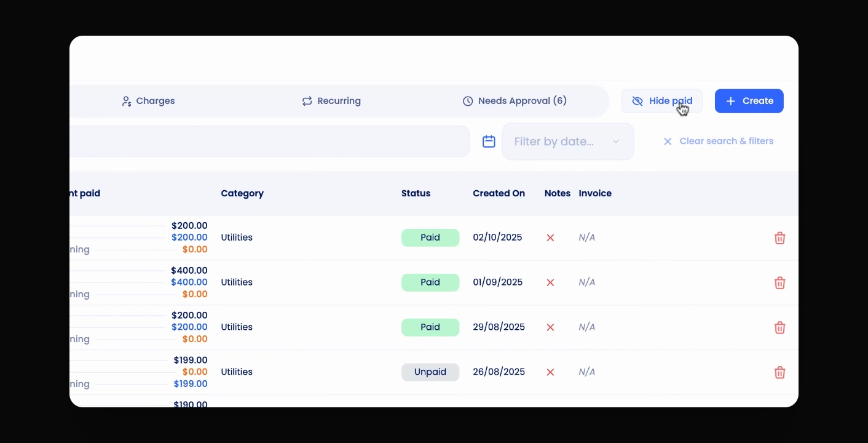The width and height of the screenshot is (868, 443).
Task: Open the Filter by date dropdown
Action: (567, 142)
